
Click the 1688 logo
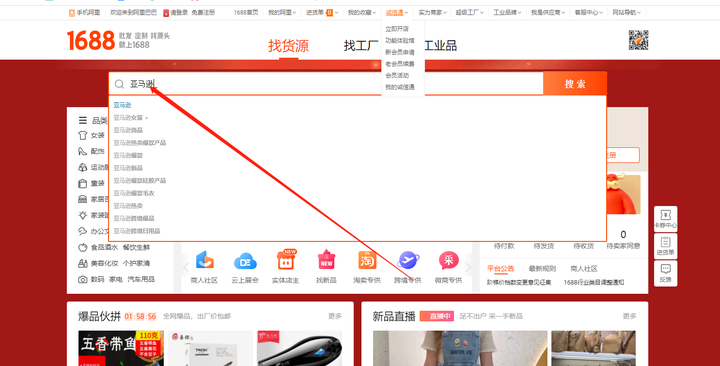pos(91,40)
